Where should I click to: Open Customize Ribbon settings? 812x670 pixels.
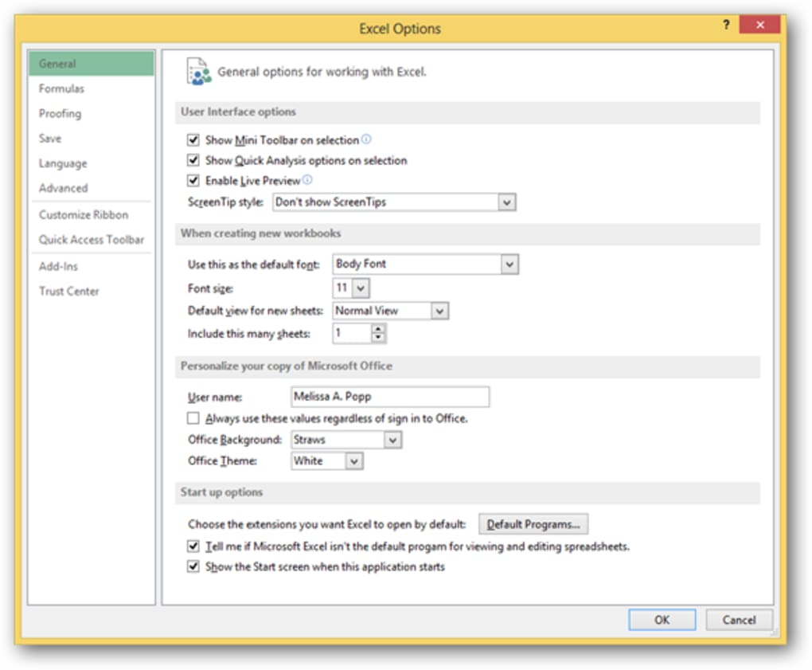pyautogui.click(x=91, y=214)
